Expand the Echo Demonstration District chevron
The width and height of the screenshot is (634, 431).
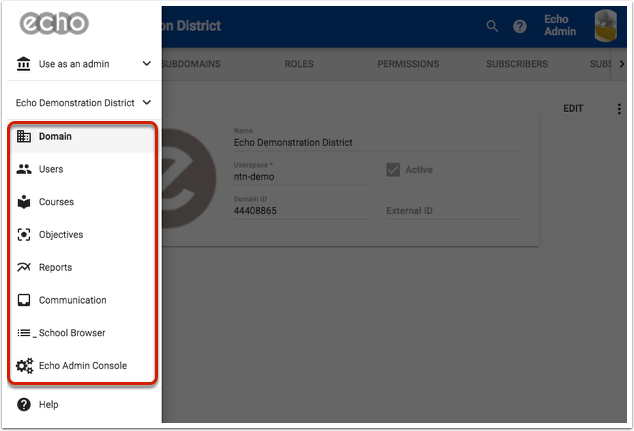(x=147, y=102)
